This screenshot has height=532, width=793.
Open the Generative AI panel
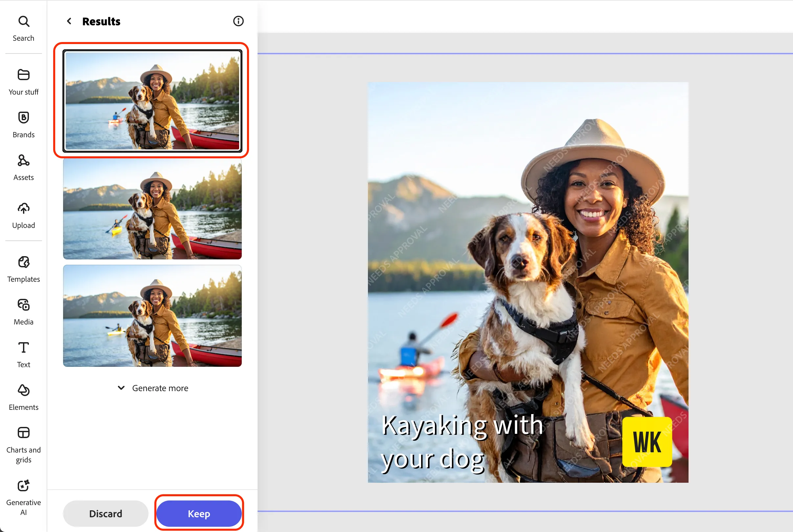click(x=23, y=498)
